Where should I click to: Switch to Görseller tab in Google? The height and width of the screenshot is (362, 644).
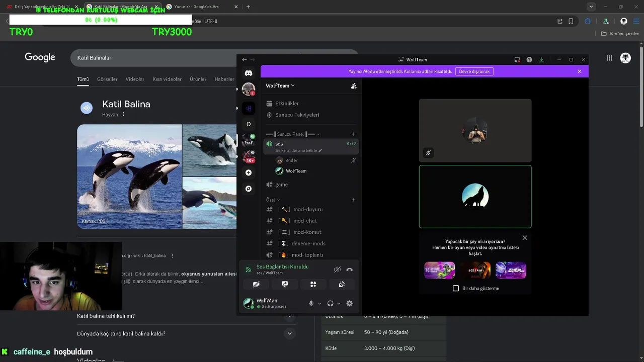point(107,79)
